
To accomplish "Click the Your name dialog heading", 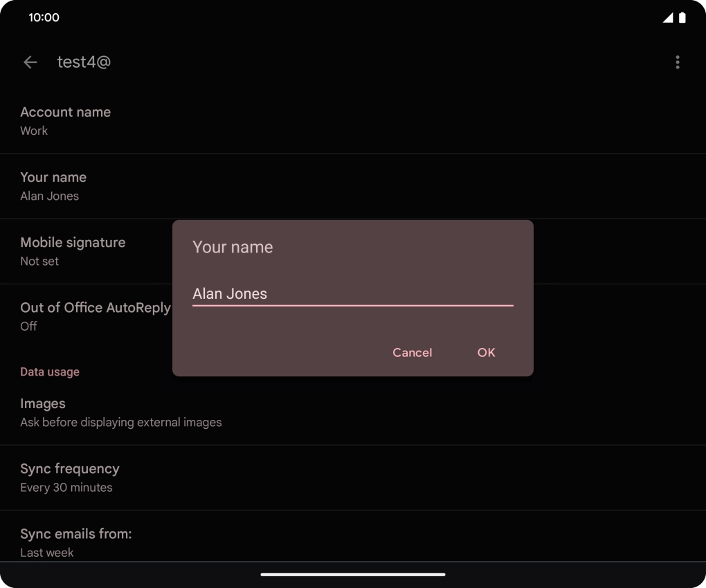I will coord(233,247).
